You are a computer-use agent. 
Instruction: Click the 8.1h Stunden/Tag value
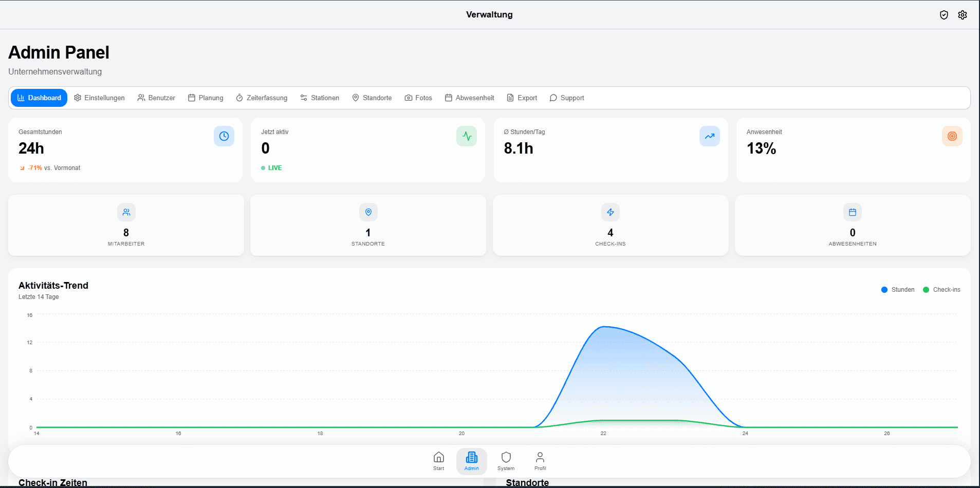(x=519, y=148)
